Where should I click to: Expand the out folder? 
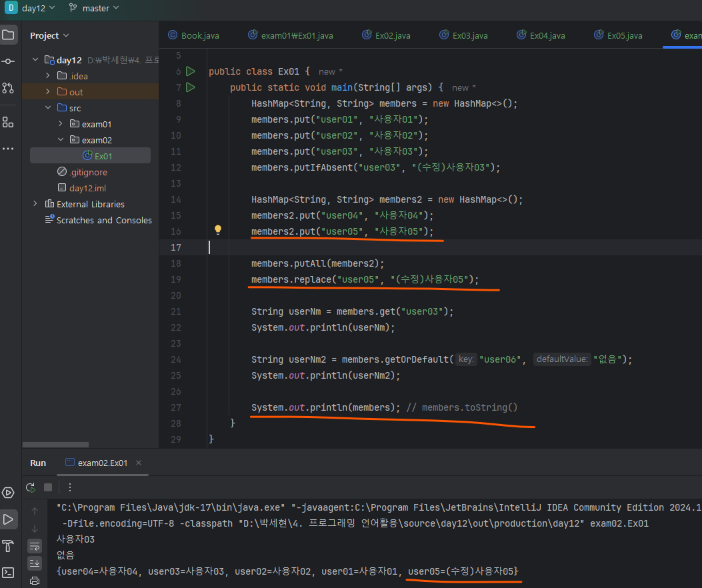pyautogui.click(x=48, y=91)
